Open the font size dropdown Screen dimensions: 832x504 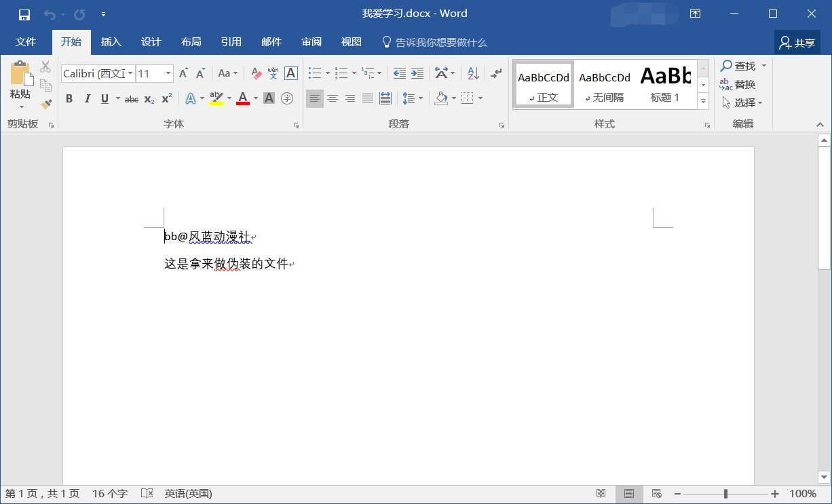pyautogui.click(x=168, y=73)
